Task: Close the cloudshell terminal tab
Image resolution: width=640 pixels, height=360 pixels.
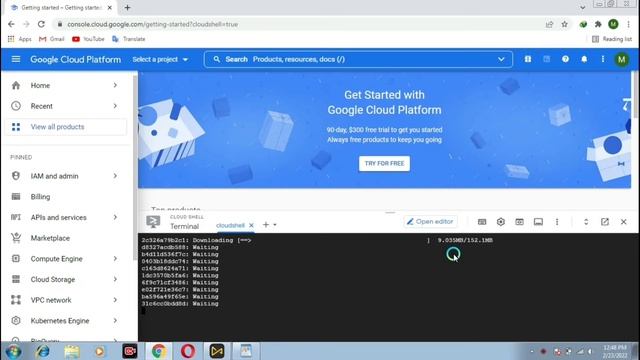Action: coord(251,225)
